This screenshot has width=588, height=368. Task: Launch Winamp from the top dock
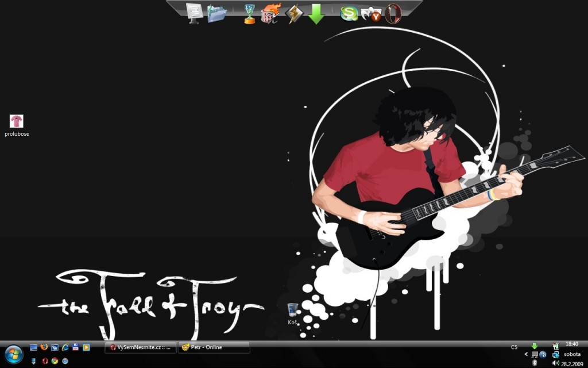[x=294, y=14]
